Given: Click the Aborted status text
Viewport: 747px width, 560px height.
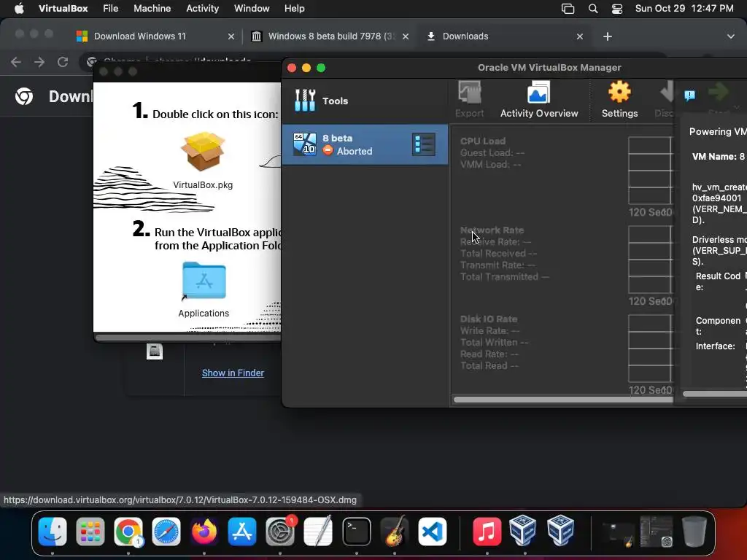Looking at the screenshot, I should [355, 151].
